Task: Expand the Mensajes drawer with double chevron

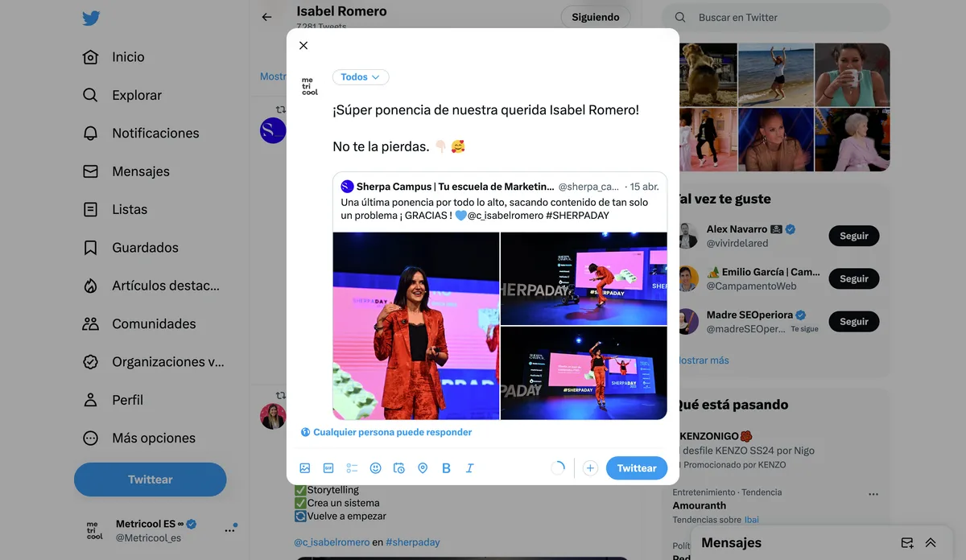Action: (x=931, y=543)
